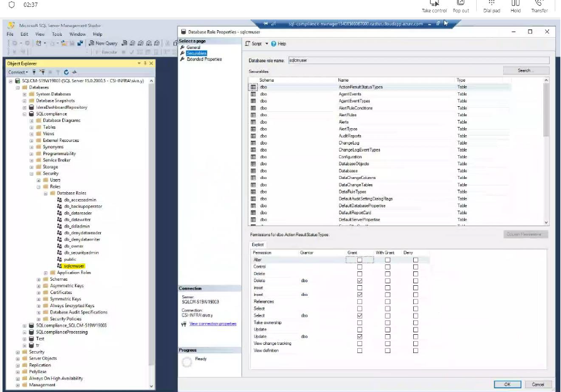The width and height of the screenshot is (561, 392).
Task: Expand the Tables folder node
Action: tap(31, 128)
